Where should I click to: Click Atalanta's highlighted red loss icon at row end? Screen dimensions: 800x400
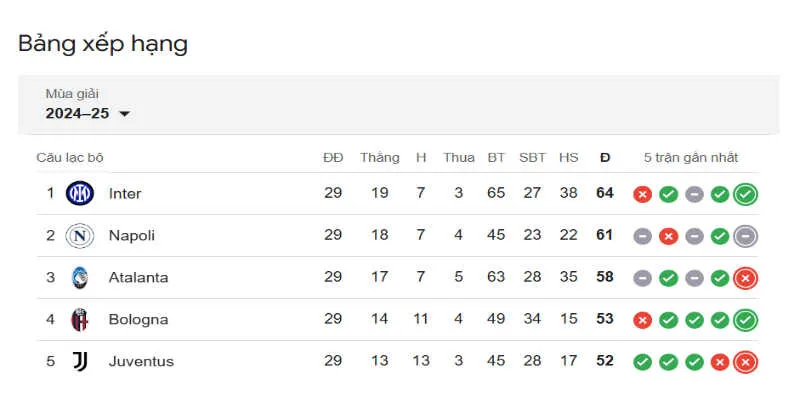tap(745, 278)
